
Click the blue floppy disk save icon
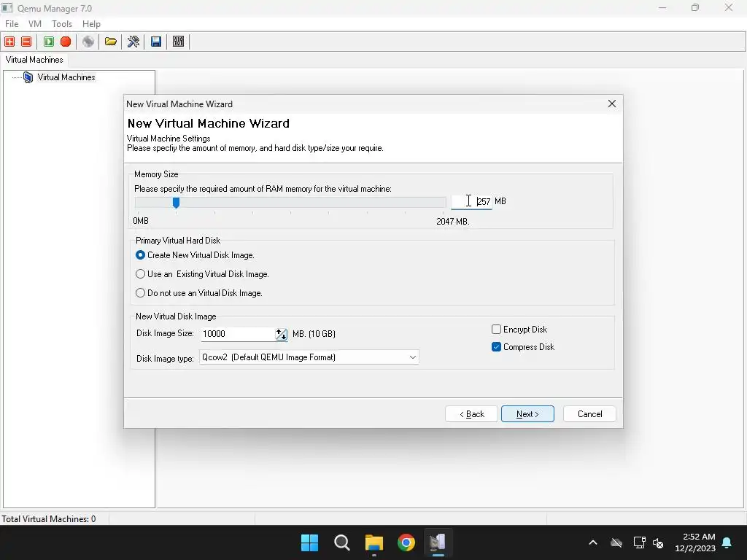point(156,42)
